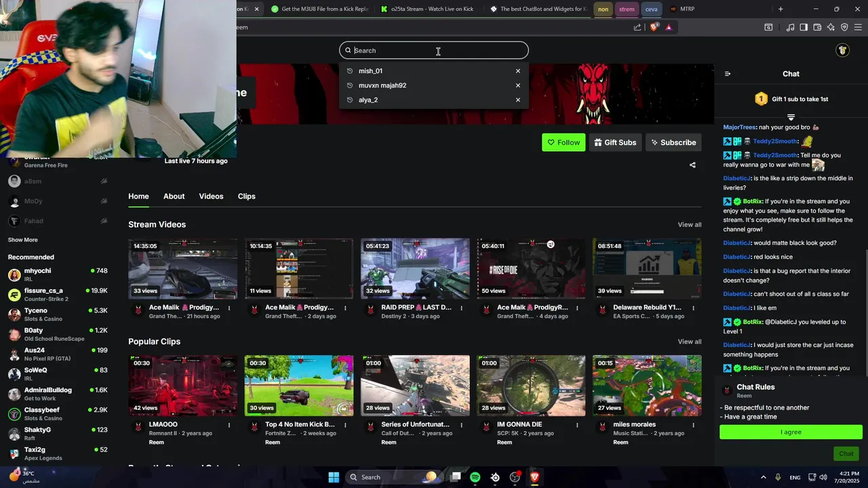The image size is (868, 488).
Task: Agree to the chat rules
Action: coord(791,432)
